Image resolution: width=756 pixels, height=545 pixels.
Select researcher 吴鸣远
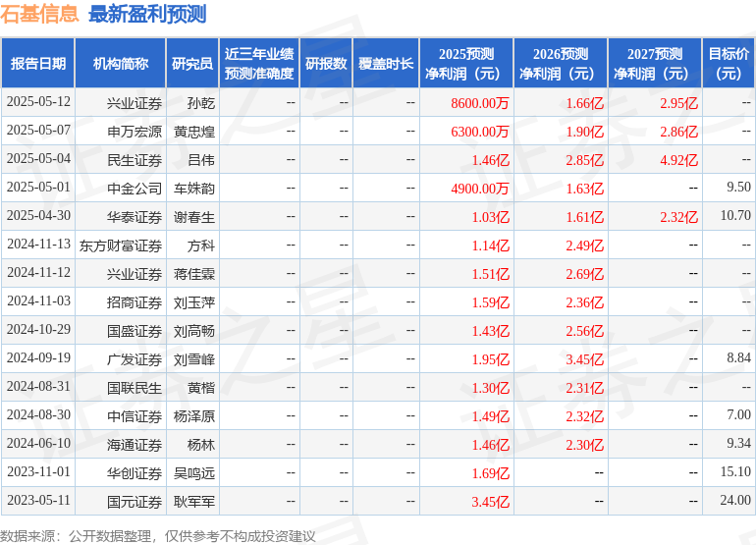[194, 472]
